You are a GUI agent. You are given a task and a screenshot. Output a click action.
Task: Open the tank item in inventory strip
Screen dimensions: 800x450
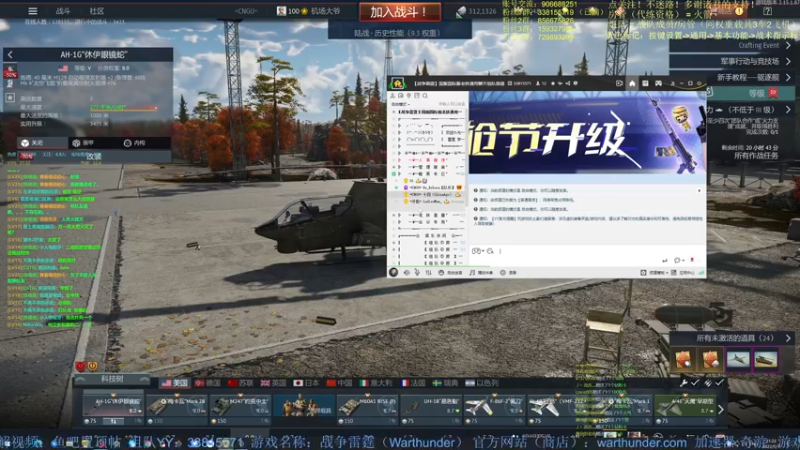pos(766,360)
